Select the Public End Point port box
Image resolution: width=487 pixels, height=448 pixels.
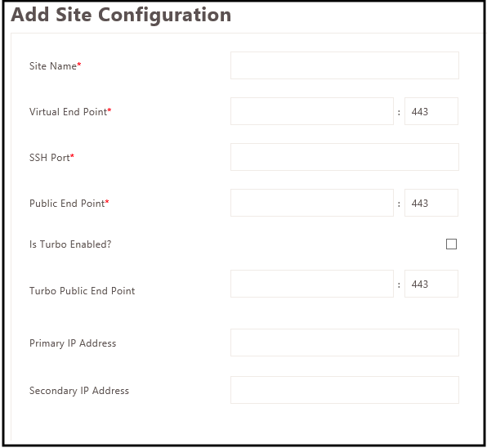pos(431,203)
